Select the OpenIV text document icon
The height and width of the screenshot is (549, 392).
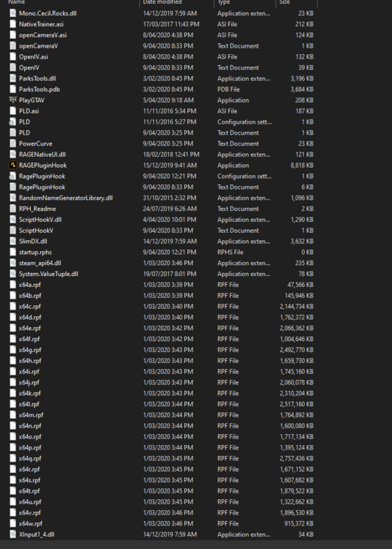[12, 67]
